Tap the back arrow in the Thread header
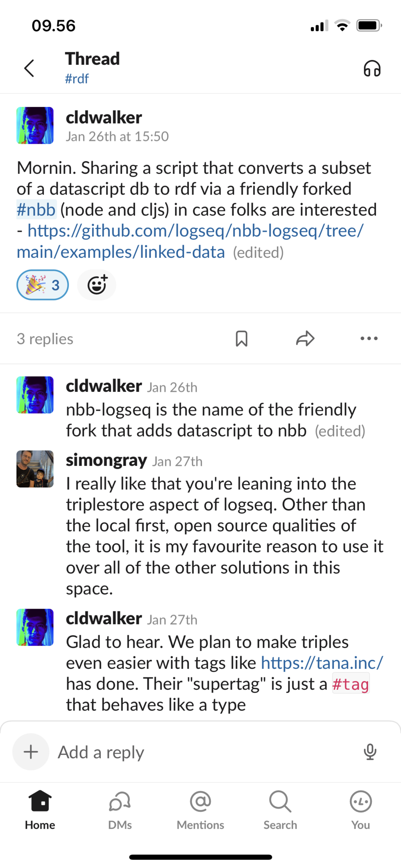The width and height of the screenshot is (401, 868). [29, 68]
